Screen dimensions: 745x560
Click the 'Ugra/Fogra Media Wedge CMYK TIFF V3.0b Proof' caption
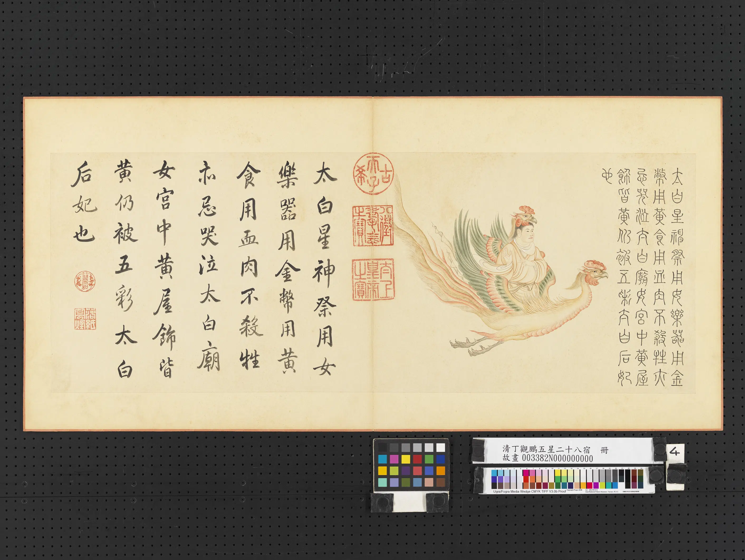[530, 491]
